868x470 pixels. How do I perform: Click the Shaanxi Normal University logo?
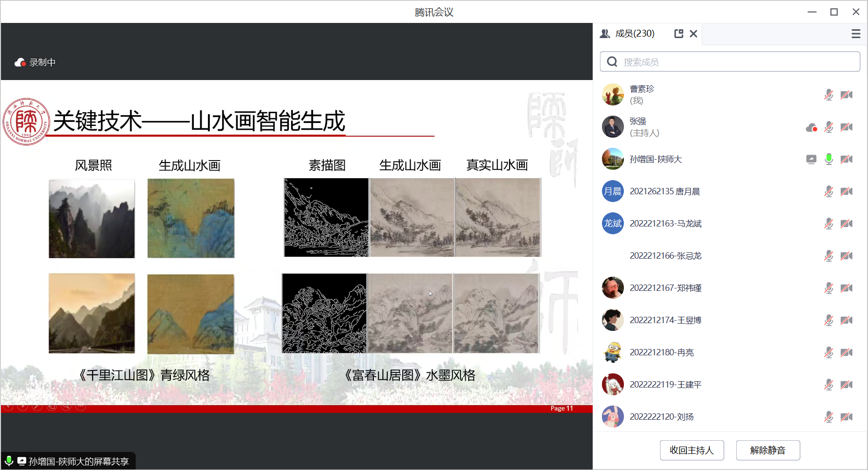[x=26, y=122]
